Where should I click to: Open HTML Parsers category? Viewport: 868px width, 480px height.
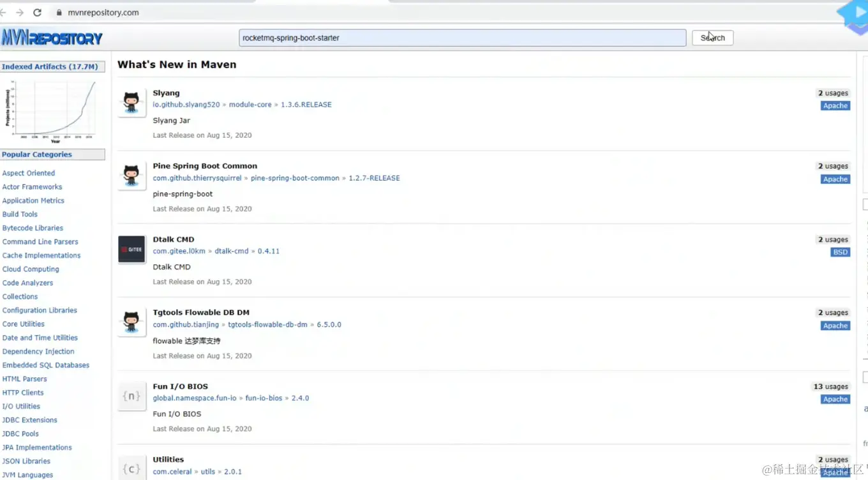tap(25, 379)
